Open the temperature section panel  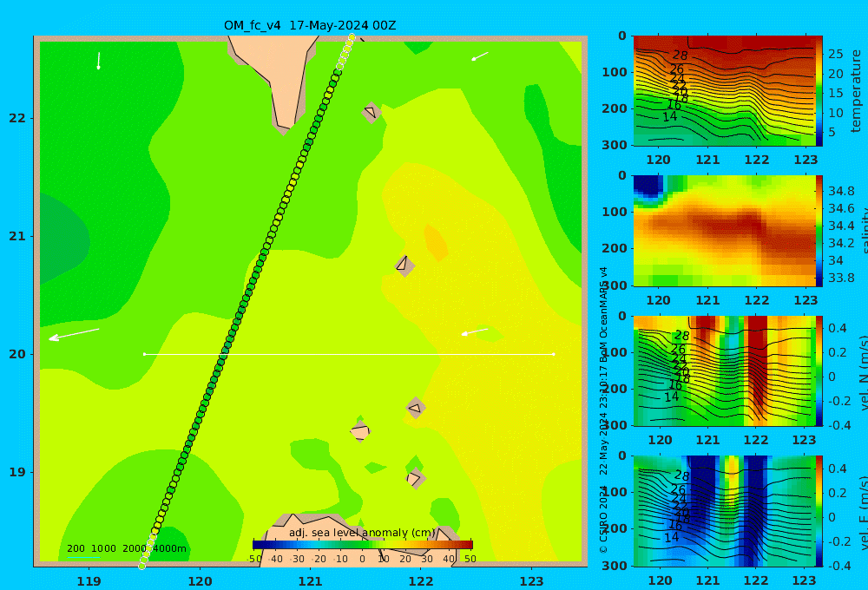pos(724,91)
